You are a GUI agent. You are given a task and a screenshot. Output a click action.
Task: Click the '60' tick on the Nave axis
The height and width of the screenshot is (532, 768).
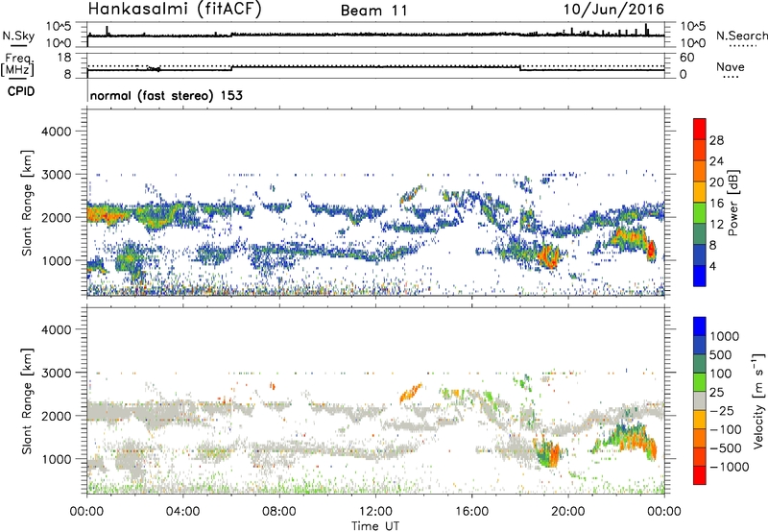click(x=686, y=58)
